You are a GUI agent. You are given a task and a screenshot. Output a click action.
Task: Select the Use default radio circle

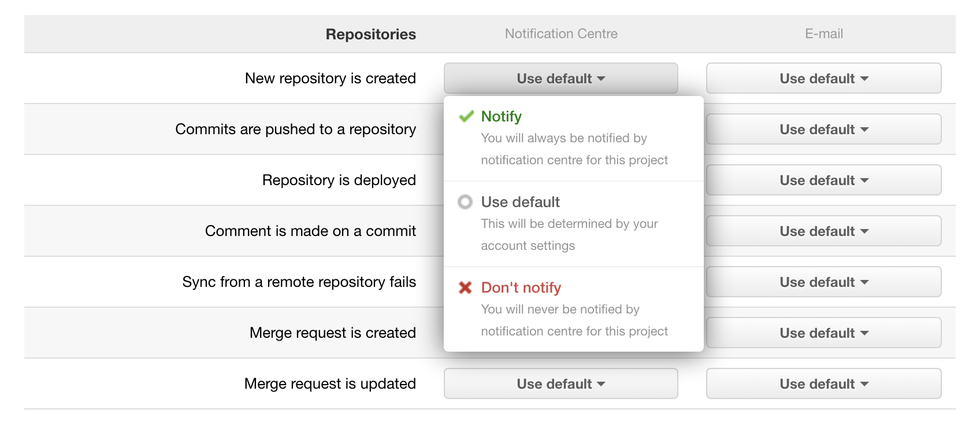(465, 202)
